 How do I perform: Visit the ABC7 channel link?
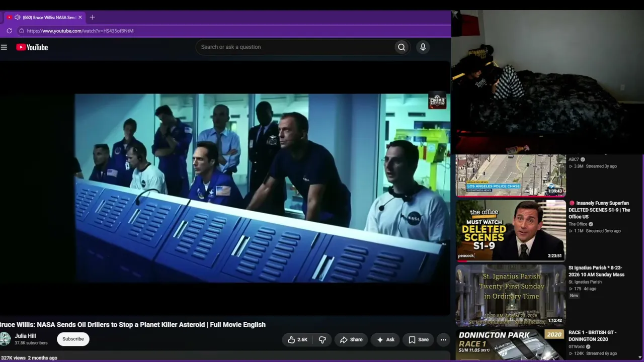[574, 159]
